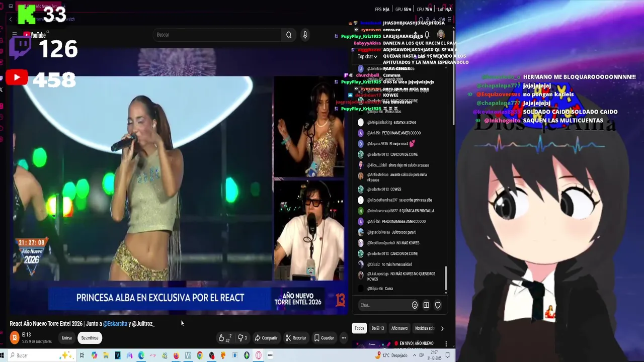Open more actions ellipsis under video
This screenshot has height=362, width=644.
(x=344, y=338)
